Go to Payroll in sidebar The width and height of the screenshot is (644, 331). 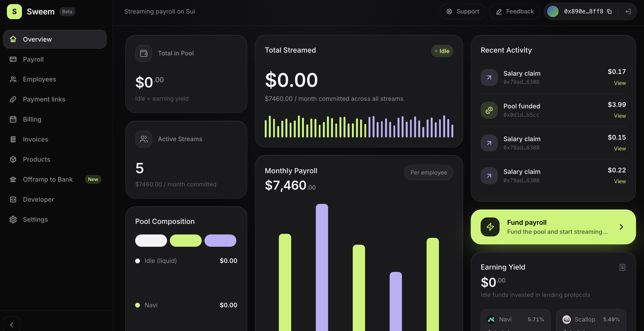pyautogui.click(x=55, y=59)
